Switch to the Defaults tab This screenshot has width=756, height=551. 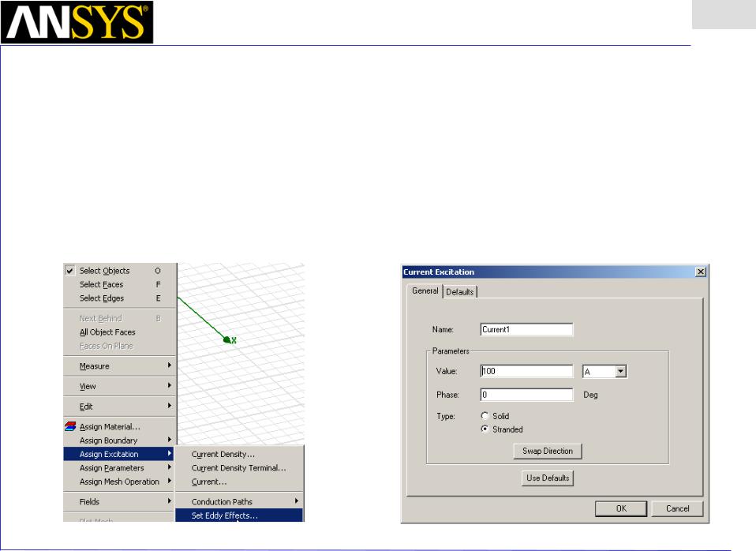pos(459,292)
